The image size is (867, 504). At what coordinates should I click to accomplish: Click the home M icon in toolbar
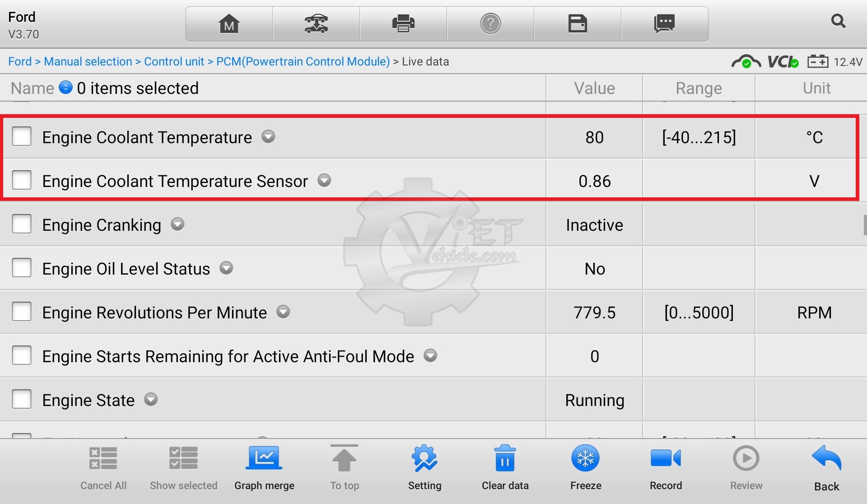click(x=229, y=24)
